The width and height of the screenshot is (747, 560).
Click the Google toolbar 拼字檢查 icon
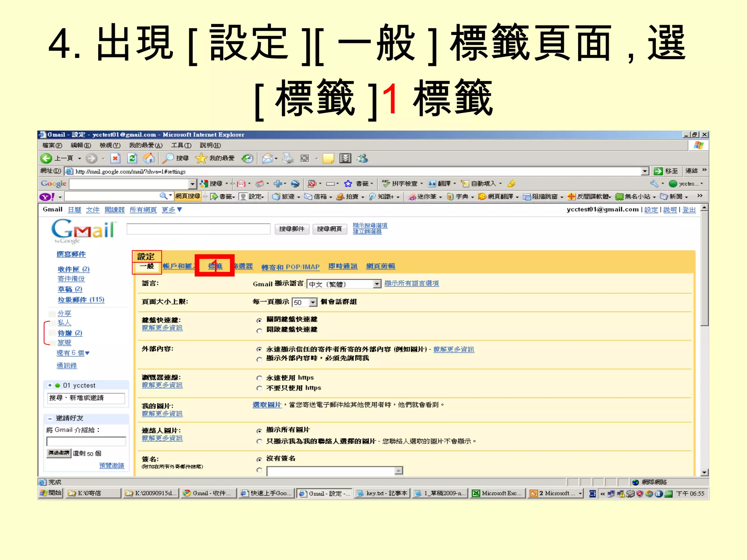386,183
